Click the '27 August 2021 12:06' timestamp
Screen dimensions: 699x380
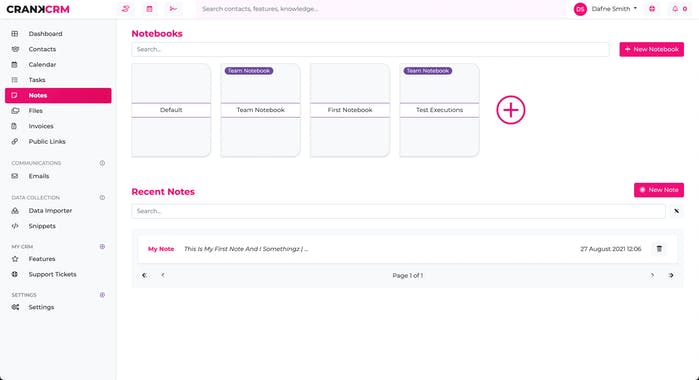click(x=611, y=249)
